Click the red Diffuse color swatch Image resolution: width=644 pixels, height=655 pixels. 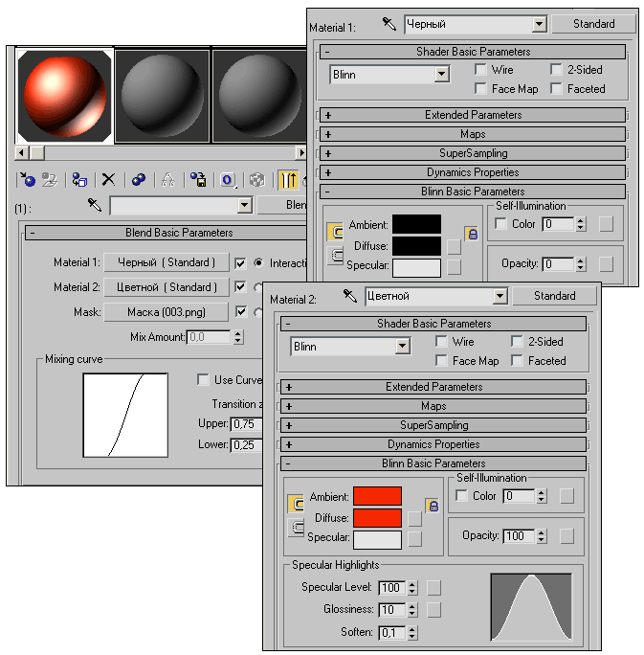coord(377,518)
